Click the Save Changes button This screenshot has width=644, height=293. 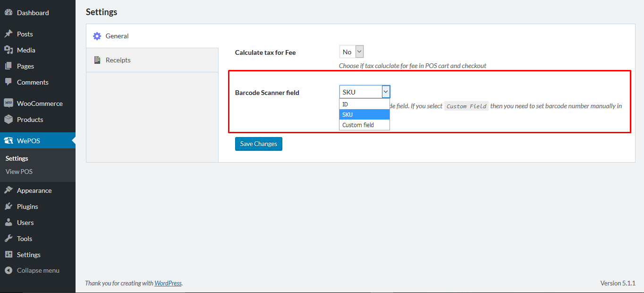click(x=258, y=144)
